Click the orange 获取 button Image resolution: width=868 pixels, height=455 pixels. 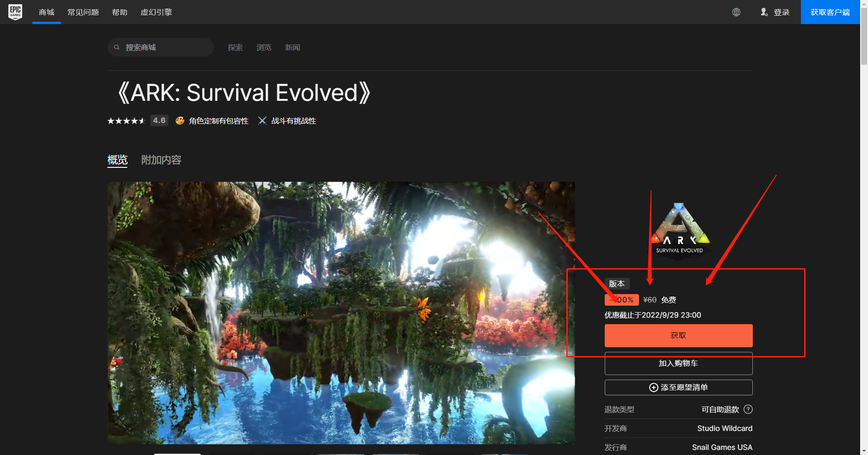point(678,336)
